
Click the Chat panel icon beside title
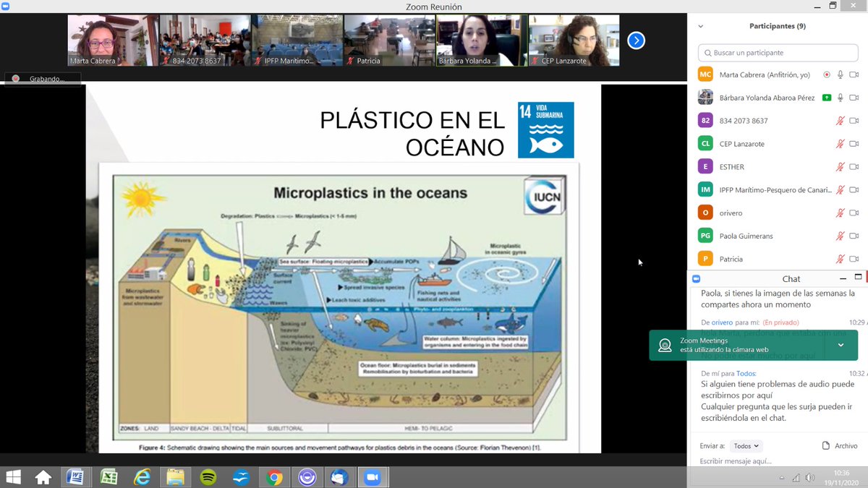click(697, 278)
